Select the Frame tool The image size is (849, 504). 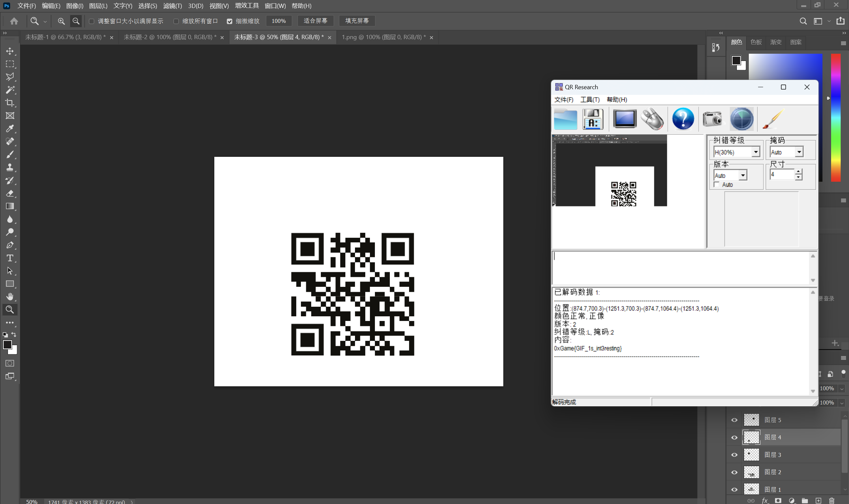(10, 116)
